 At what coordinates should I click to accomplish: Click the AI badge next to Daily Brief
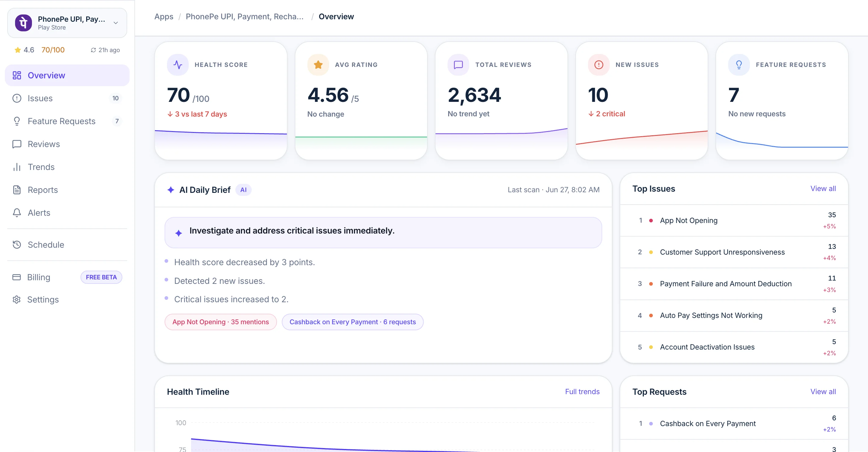click(243, 190)
